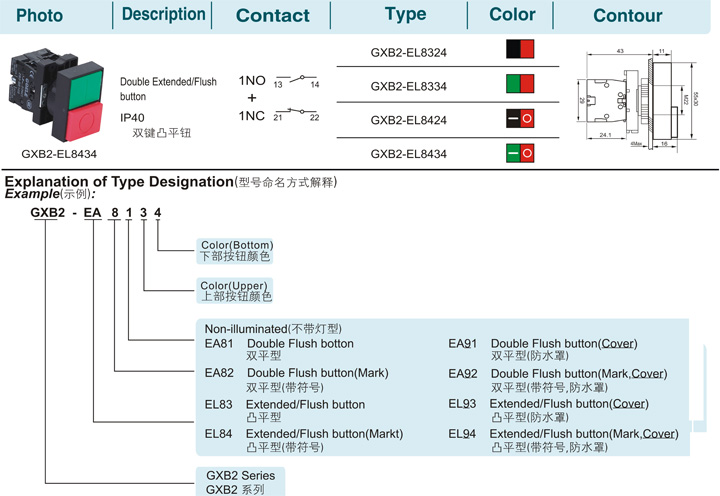The height and width of the screenshot is (496, 720).
Task: Click GXB2-EL8434 in the Type column
Action: 409,154
